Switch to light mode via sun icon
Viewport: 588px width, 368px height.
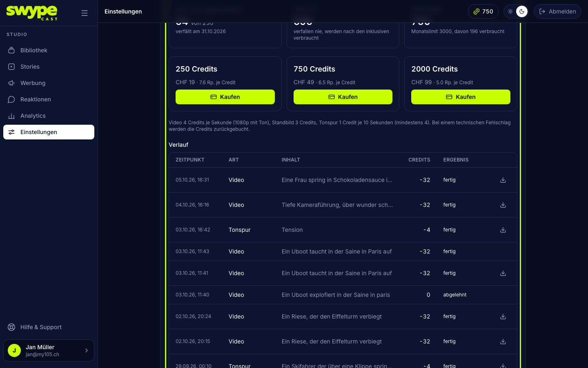pyautogui.click(x=510, y=11)
